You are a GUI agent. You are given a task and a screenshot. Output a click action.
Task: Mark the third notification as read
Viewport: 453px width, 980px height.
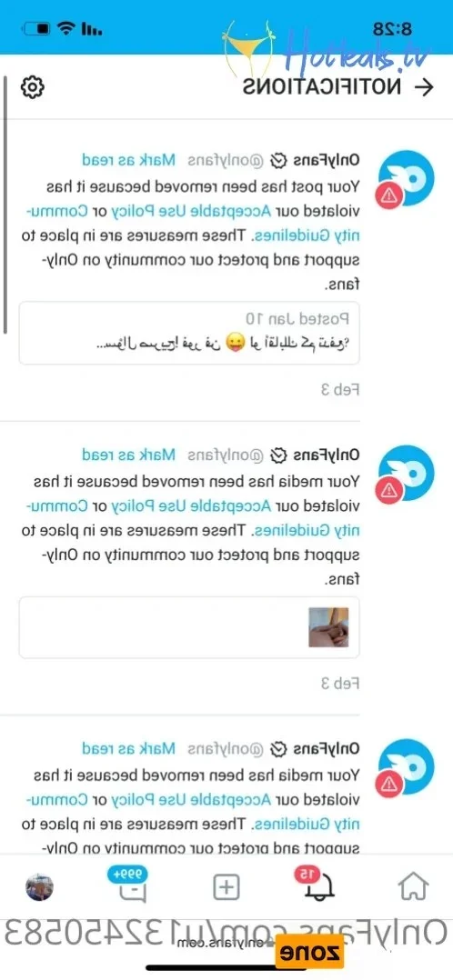129,748
